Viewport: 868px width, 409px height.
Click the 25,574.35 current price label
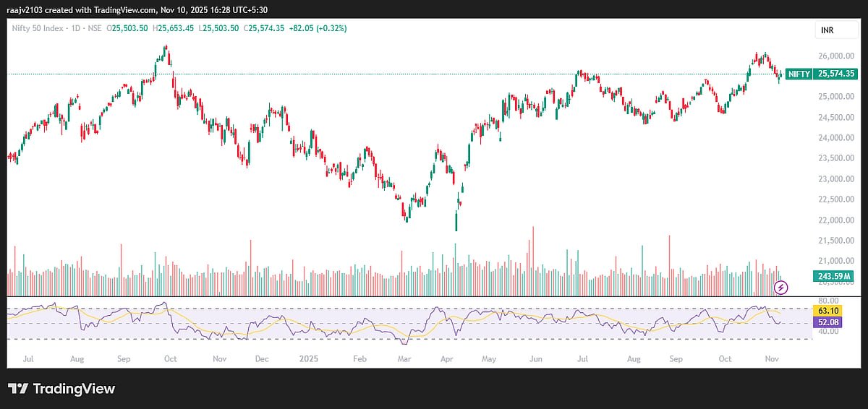click(x=835, y=74)
